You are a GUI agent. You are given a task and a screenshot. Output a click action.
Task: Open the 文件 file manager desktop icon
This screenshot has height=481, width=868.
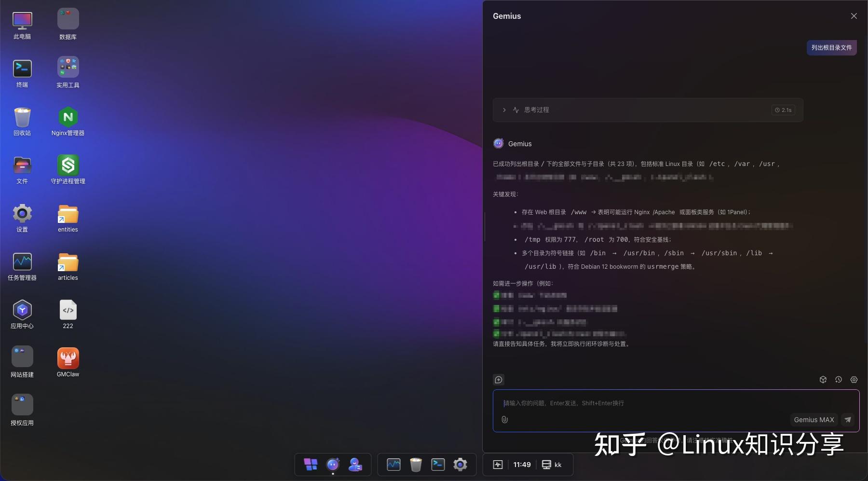(x=22, y=165)
